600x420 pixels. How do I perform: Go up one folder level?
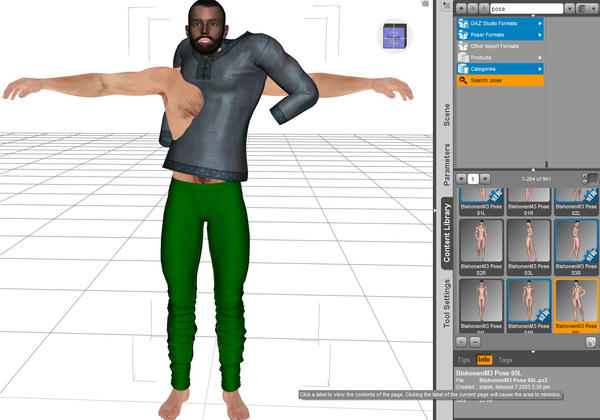(x=484, y=8)
